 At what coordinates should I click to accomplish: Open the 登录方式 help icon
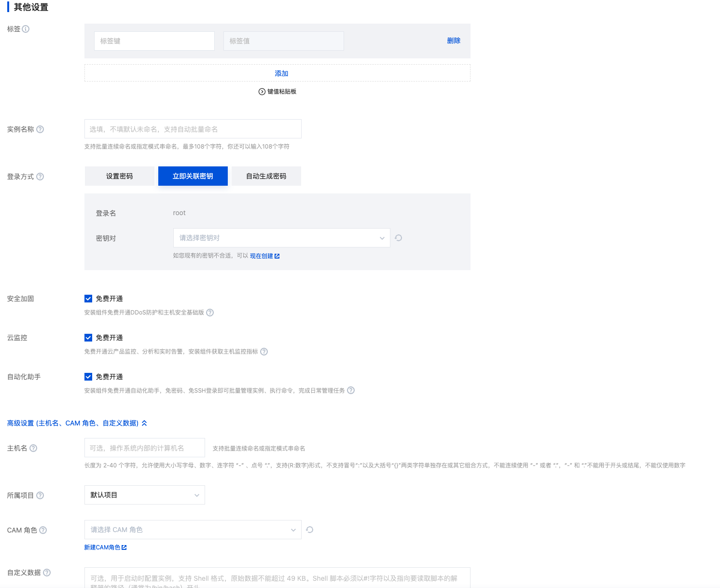(40, 177)
